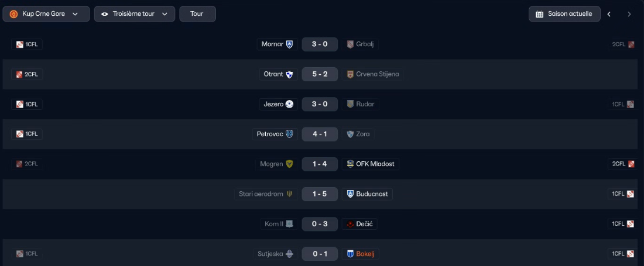This screenshot has height=266, width=644.
Task: Toggle the eye icon beside Troisième tour
Action: 105,14
